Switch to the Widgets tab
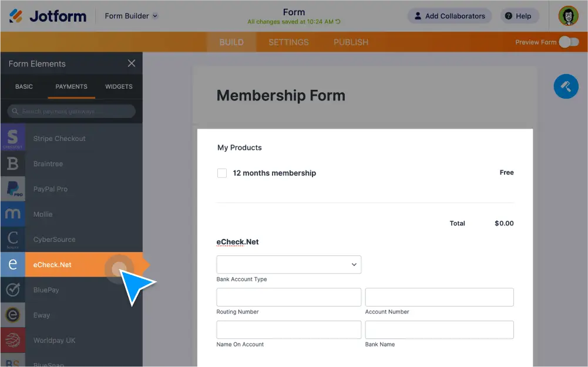Image resolution: width=588 pixels, height=367 pixels. pyautogui.click(x=119, y=86)
